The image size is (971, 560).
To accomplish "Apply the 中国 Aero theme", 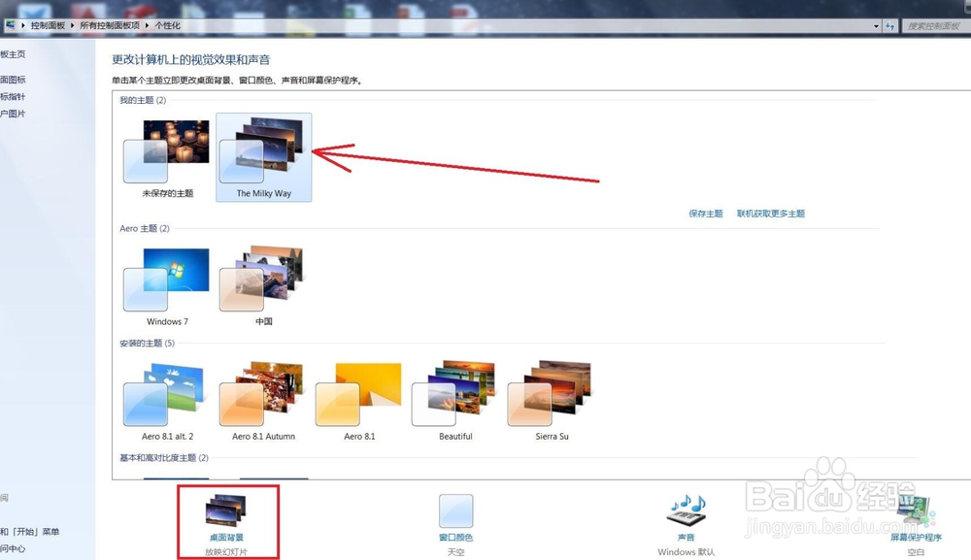I will tap(264, 286).
